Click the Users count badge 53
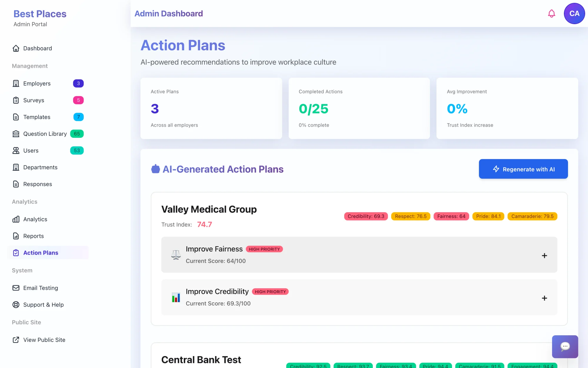The image size is (588, 368). pyautogui.click(x=77, y=151)
